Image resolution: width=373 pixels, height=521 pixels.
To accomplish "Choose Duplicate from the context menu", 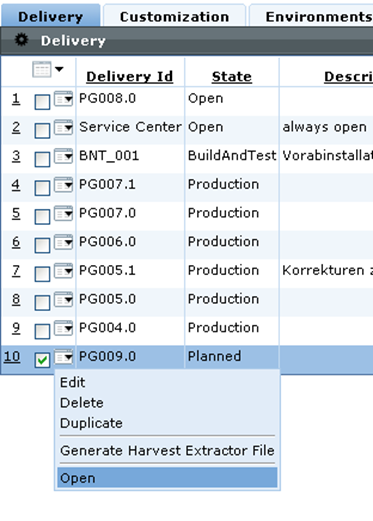I will [91, 423].
